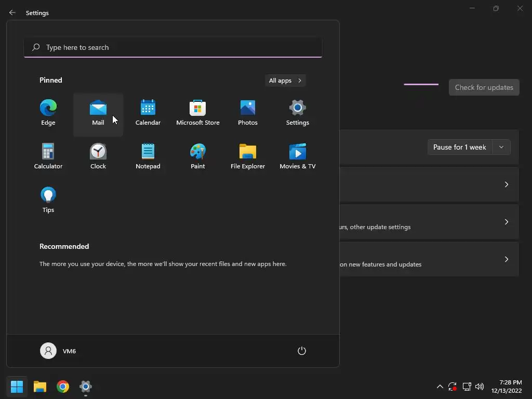Show All apps list
This screenshot has width=532, height=399.
point(285,81)
